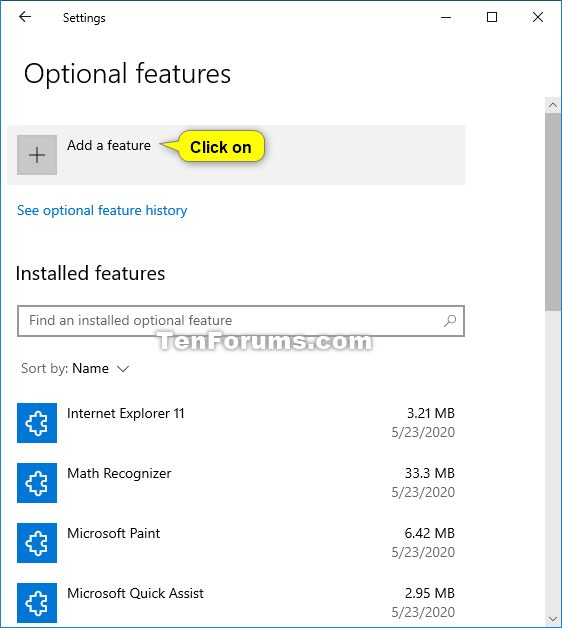Screen dimensions: 562x628
Task: Click the 6.42 MB size value
Action: 429,533
